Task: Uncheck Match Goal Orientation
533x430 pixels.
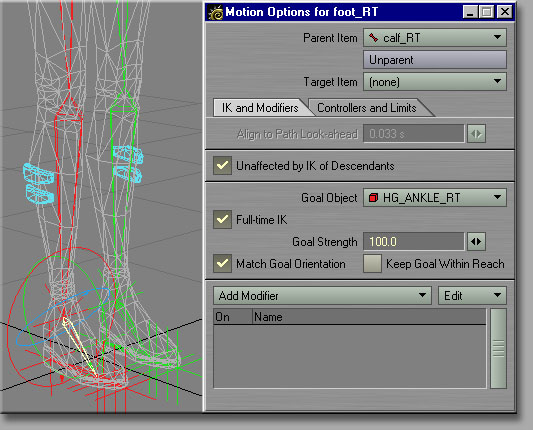Action: tap(222, 263)
